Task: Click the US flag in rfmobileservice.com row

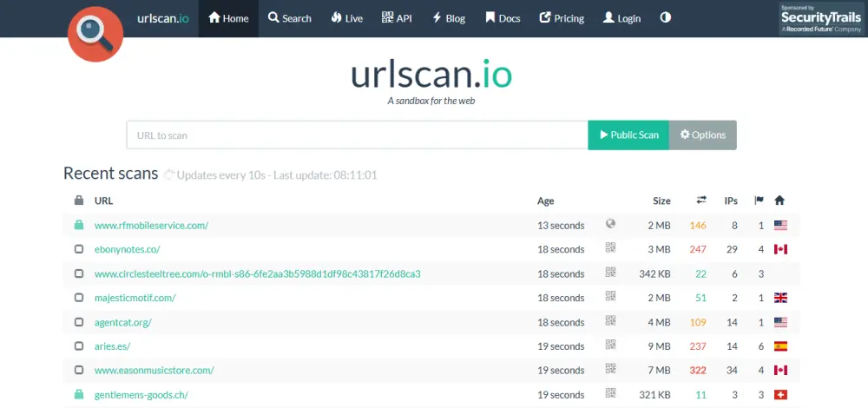Action: click(x=780, y=226)
